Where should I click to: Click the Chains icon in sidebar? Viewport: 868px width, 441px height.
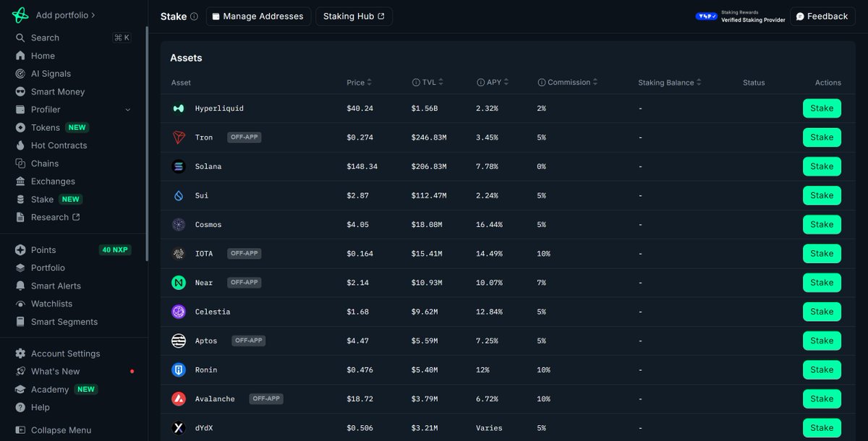(20, 163)
